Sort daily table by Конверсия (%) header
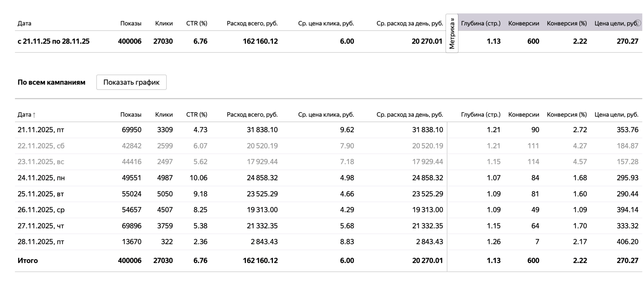The image size is (644, 290). [x=566, y=115]
